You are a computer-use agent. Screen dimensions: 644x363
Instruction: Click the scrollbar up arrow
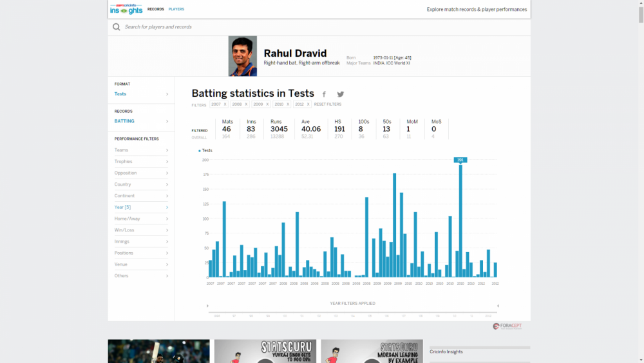(x=641, y=3)
